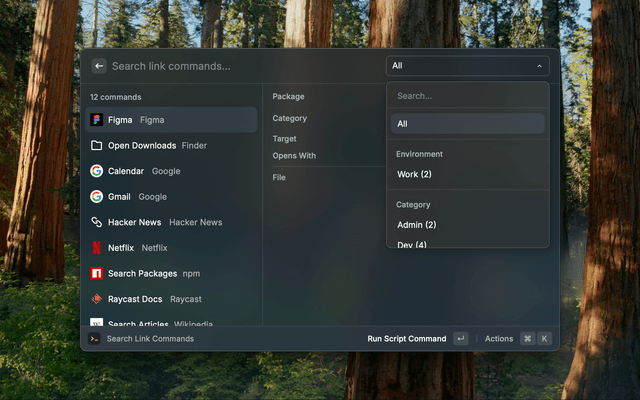
Task: Click the 12 commands header
Action: point(116,97)
